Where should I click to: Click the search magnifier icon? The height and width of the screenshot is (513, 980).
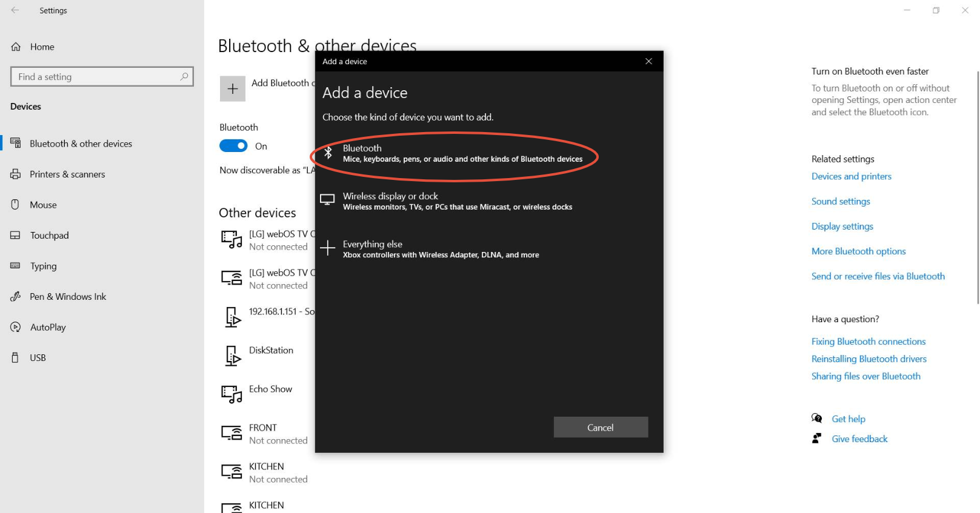184,76
